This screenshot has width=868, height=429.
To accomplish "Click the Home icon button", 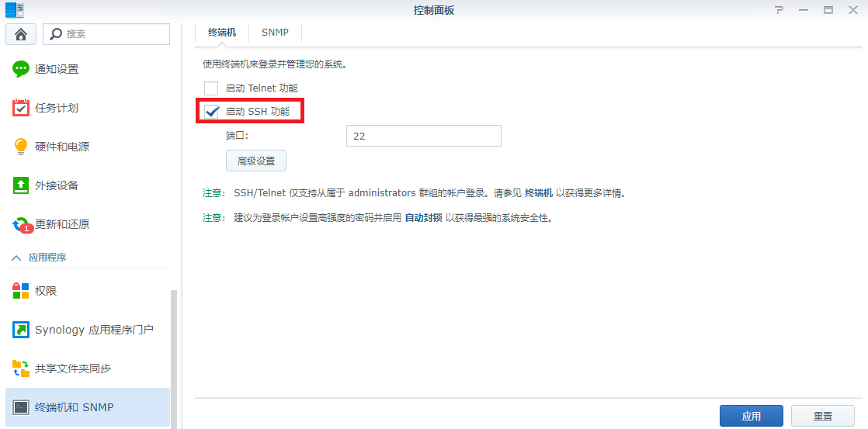I will (21, 34).
